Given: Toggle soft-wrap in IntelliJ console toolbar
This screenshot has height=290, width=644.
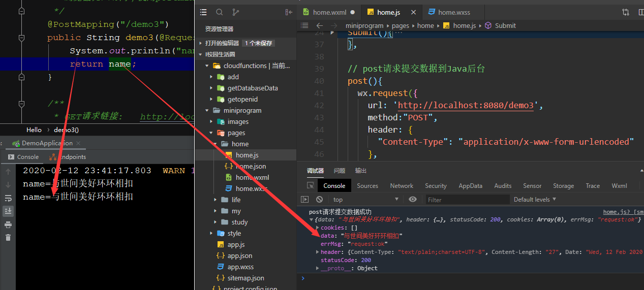Looking at the screenshot, I should 8,198.
